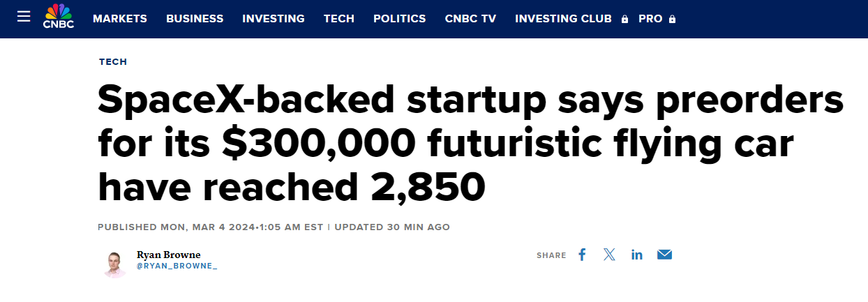Open the hamburger navigation menu
The width and height of the screenshot is (868, 302).
[24, 16]
